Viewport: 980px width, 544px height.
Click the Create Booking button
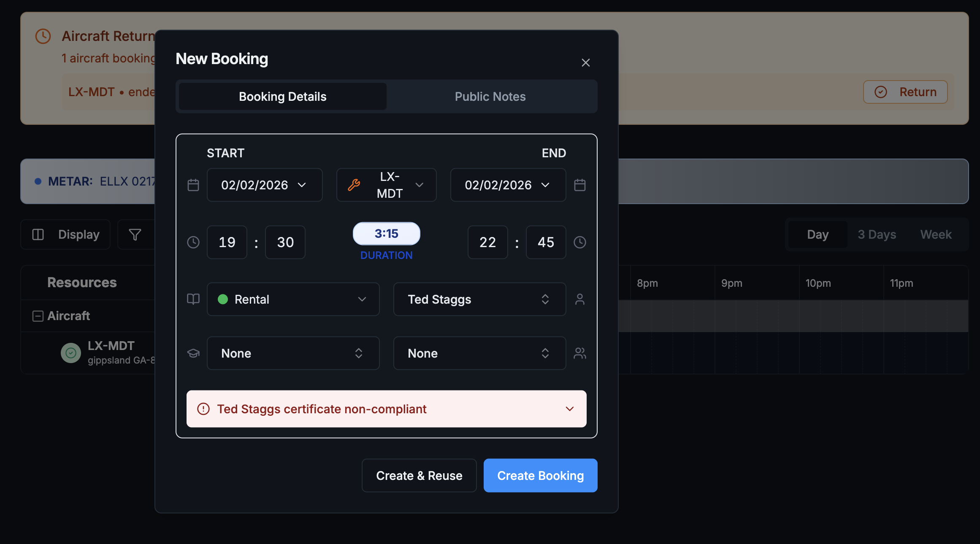pos(540,475)
